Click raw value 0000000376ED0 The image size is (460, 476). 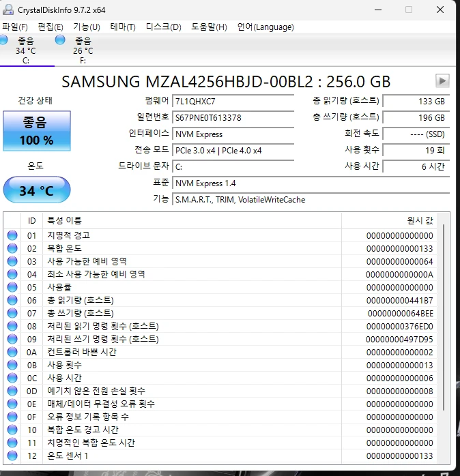[399, 327]
